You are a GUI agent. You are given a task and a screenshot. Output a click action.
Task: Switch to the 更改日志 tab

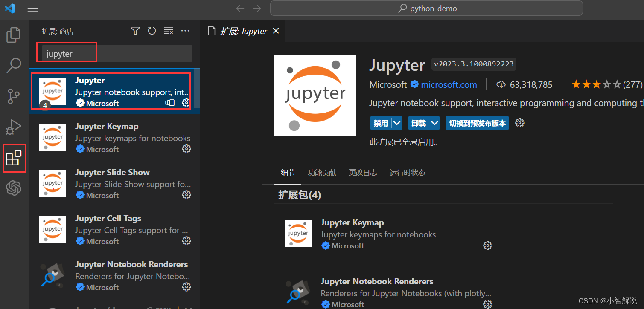coord(363,173)
